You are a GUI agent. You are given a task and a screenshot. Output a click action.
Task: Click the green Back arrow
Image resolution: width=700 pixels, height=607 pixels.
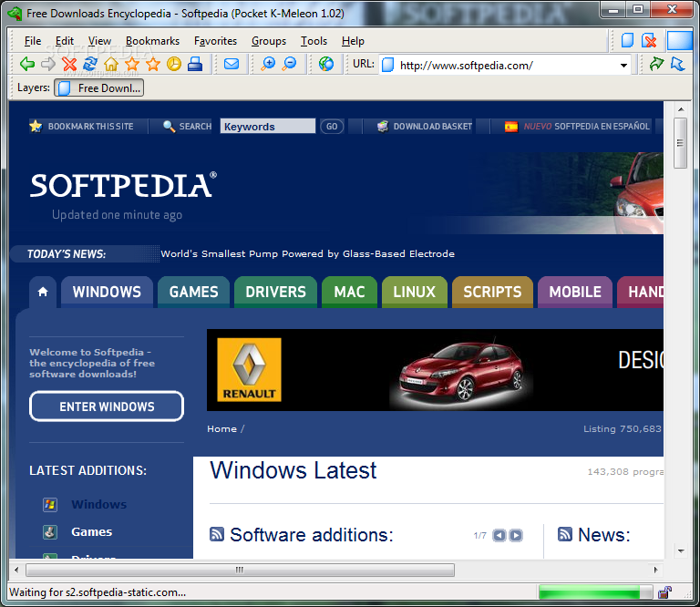[x=27, y=65]
